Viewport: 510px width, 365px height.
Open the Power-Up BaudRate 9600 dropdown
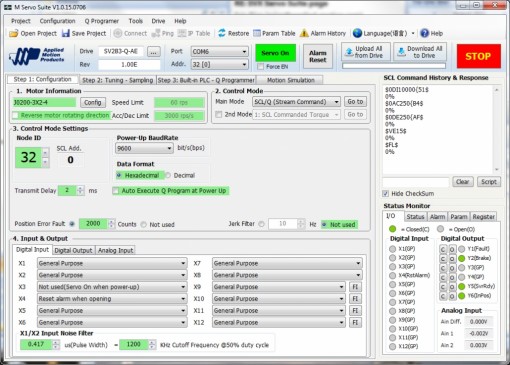[144, 148]
